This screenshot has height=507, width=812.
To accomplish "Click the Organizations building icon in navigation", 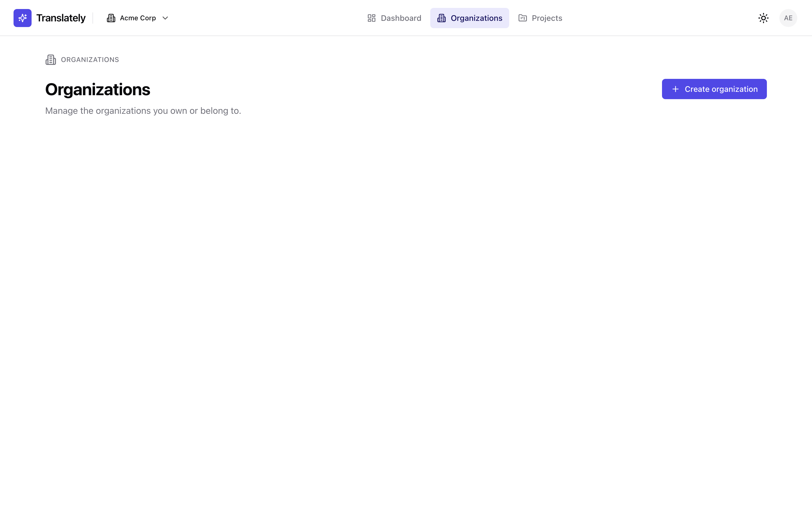I will coord(441,18).
